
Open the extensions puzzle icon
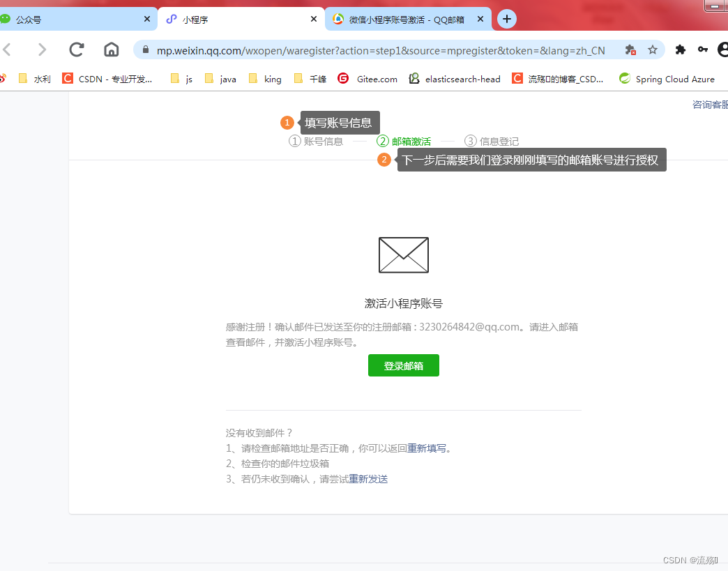click(x=680, y=50)
